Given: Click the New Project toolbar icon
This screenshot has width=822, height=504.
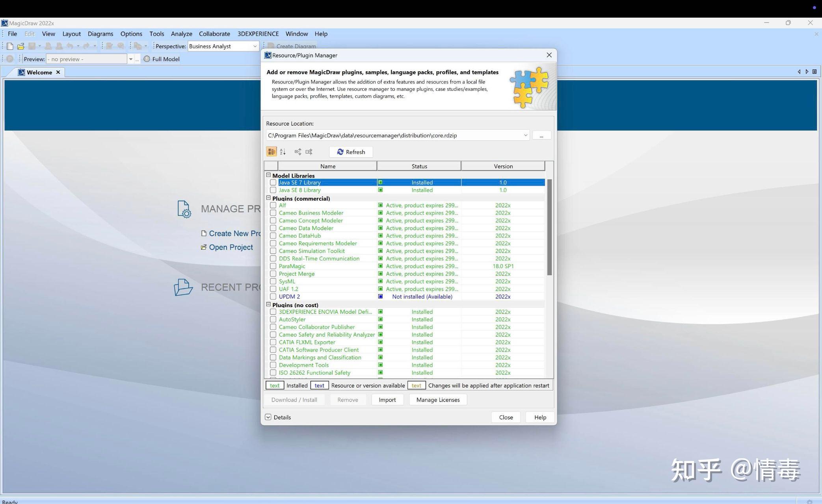Looking at the screenshot, I should coord(10,46).
